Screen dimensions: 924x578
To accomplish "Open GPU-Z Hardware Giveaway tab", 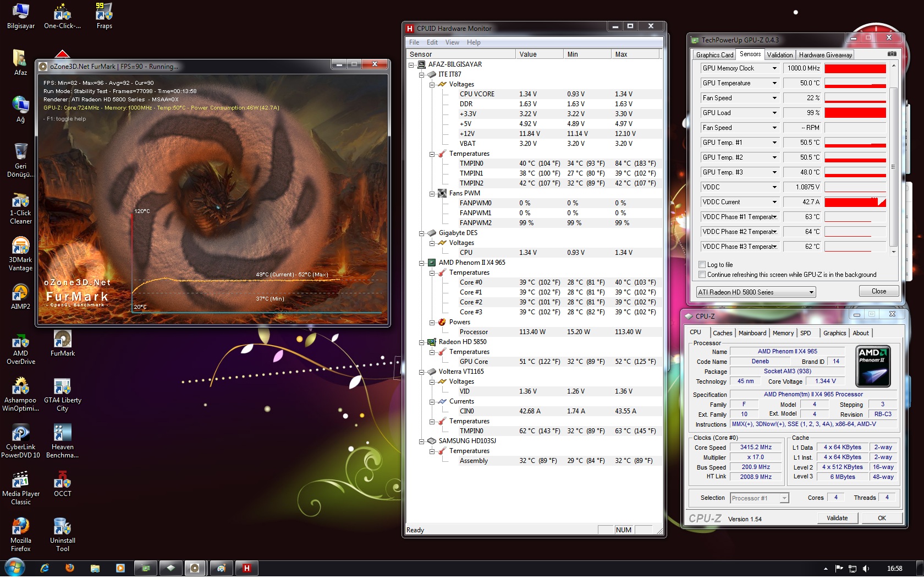I will [x=826, y=55].
